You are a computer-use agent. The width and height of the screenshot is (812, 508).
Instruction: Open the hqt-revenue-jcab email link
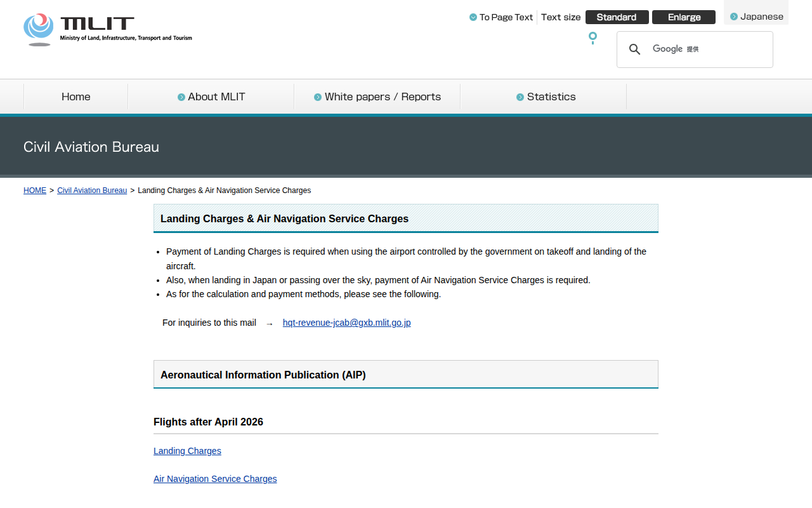[347, 323]
